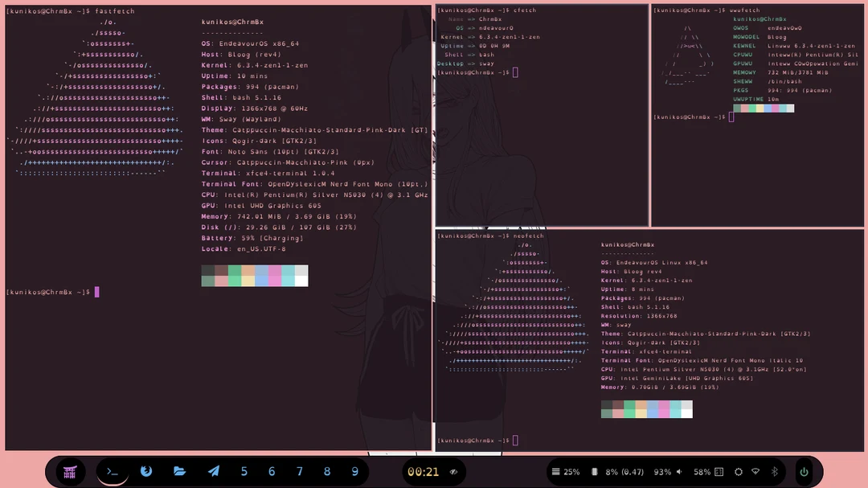Viewport: 868px width, 488px height.
Task: Open the folder workspace icon
Action: coord(179,472)
